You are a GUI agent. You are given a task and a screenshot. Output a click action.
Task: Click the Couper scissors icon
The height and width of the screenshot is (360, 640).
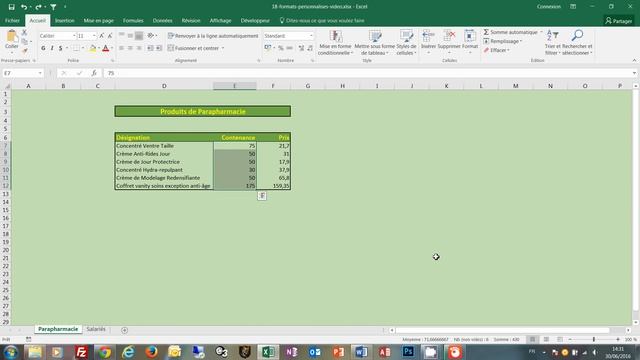[24, 32]
